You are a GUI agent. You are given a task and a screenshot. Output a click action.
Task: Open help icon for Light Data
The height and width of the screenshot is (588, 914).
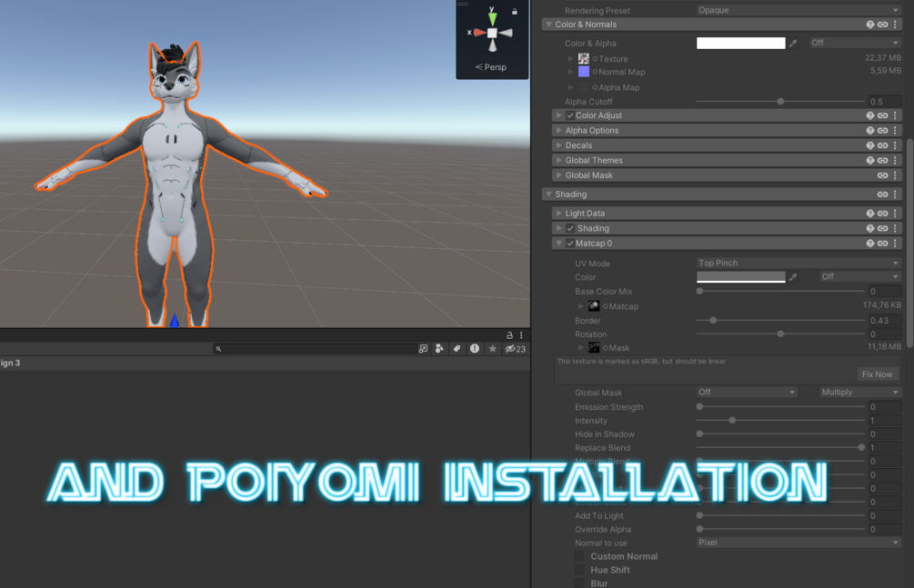869,214
